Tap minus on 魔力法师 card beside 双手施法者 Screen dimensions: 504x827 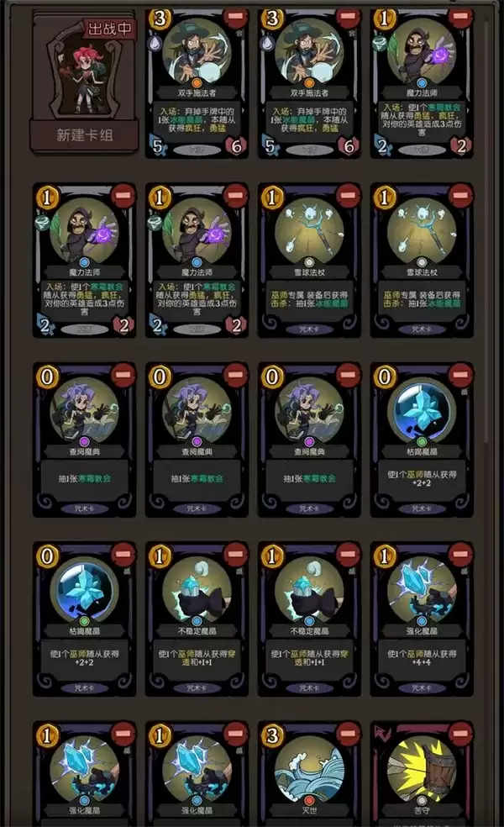(x=459, y=16)
